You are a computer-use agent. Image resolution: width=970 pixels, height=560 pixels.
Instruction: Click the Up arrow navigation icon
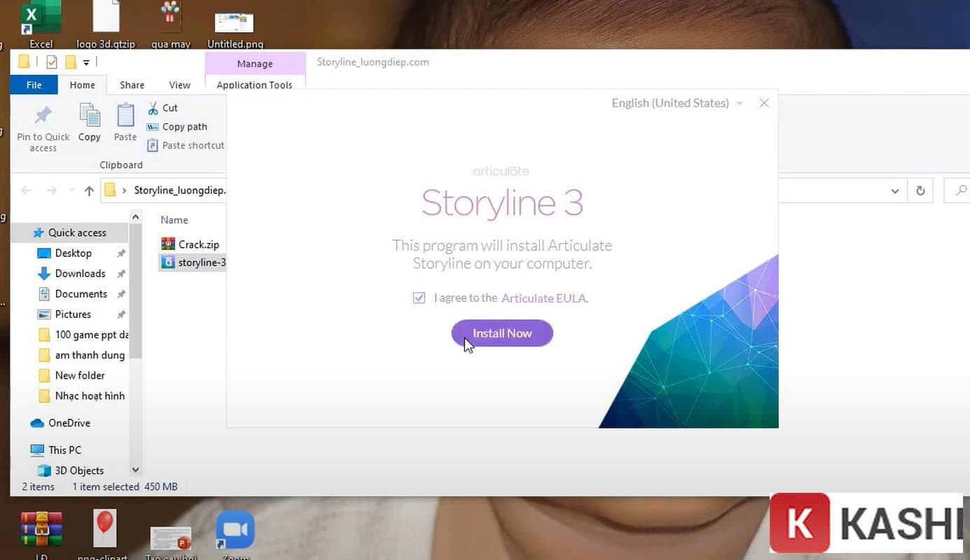(89, 190)
